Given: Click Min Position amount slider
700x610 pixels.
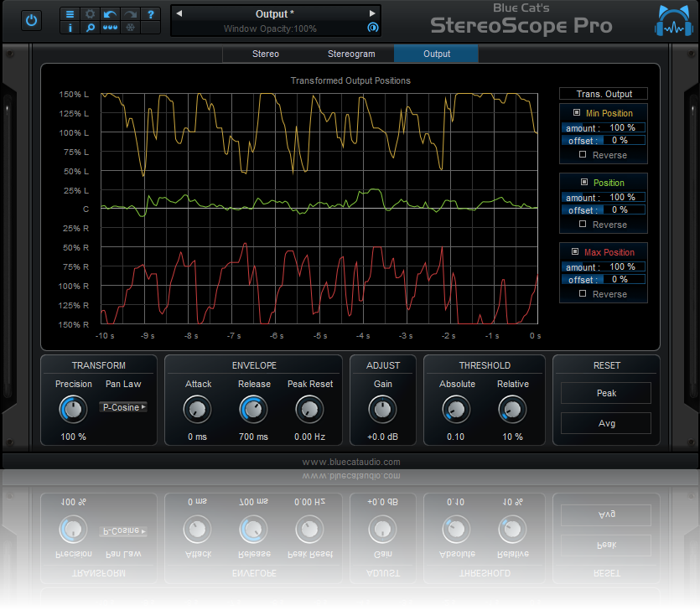Looking at the screenshot, I should click(x=603, y=128).
